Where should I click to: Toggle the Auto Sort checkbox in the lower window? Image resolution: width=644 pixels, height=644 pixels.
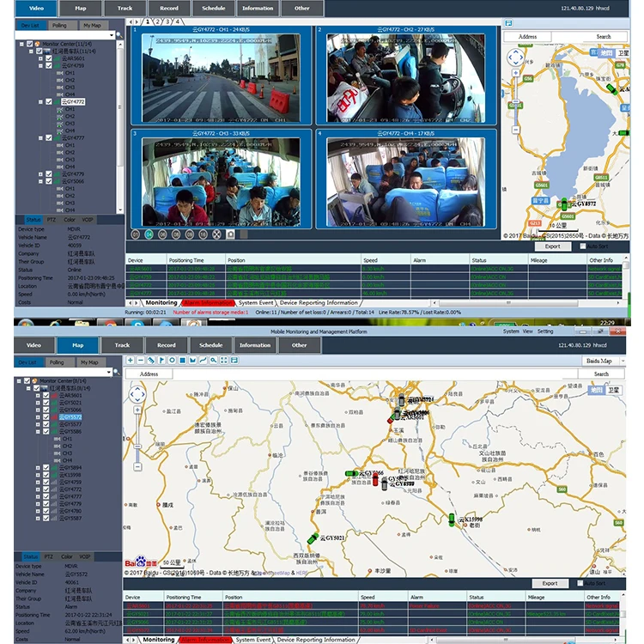click(x=580, y=583)
